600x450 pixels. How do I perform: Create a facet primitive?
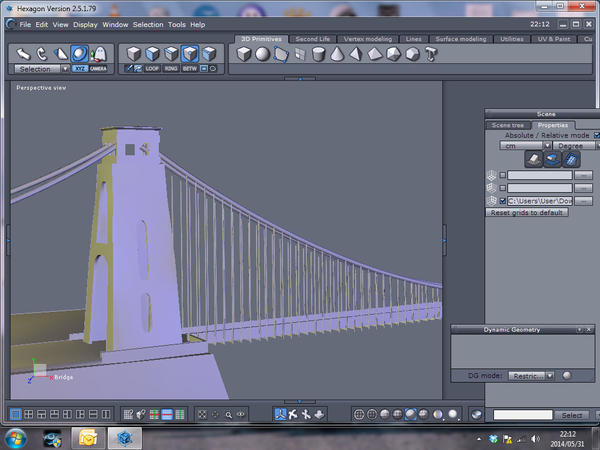280,54
